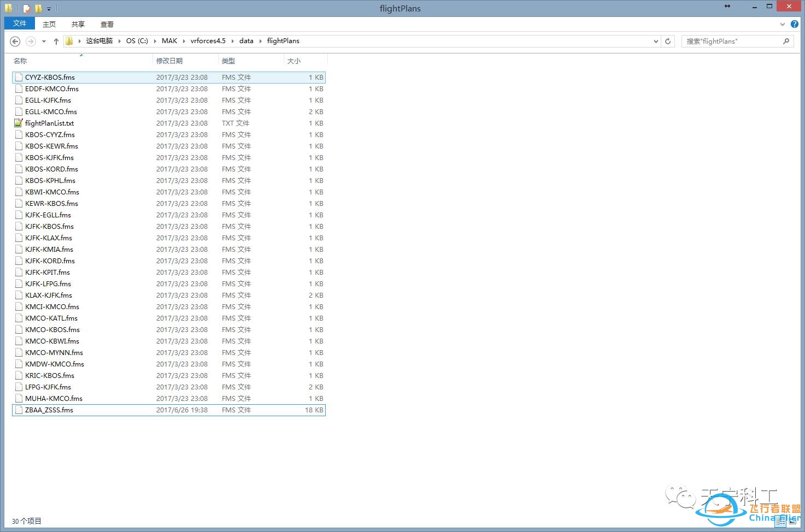Select the KJFK-KBOS.fms file name
805x532 pixels.
point(49,227)
